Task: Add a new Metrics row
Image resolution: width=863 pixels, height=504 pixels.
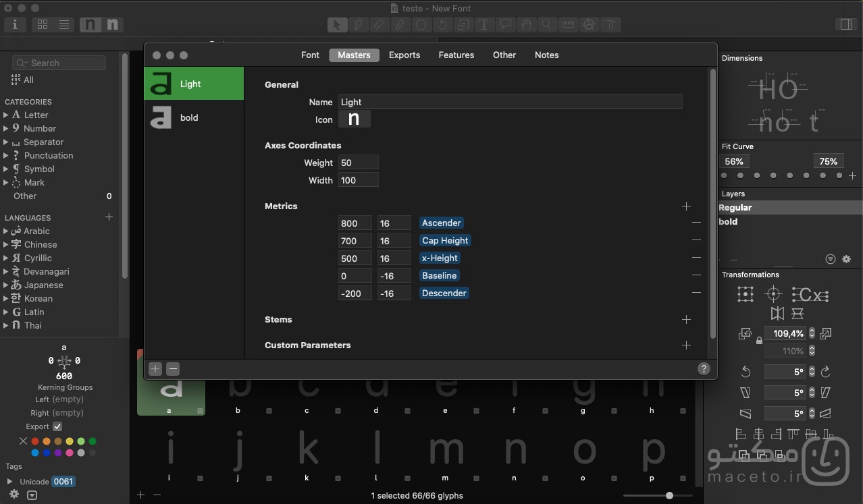Action: [686, 206]
